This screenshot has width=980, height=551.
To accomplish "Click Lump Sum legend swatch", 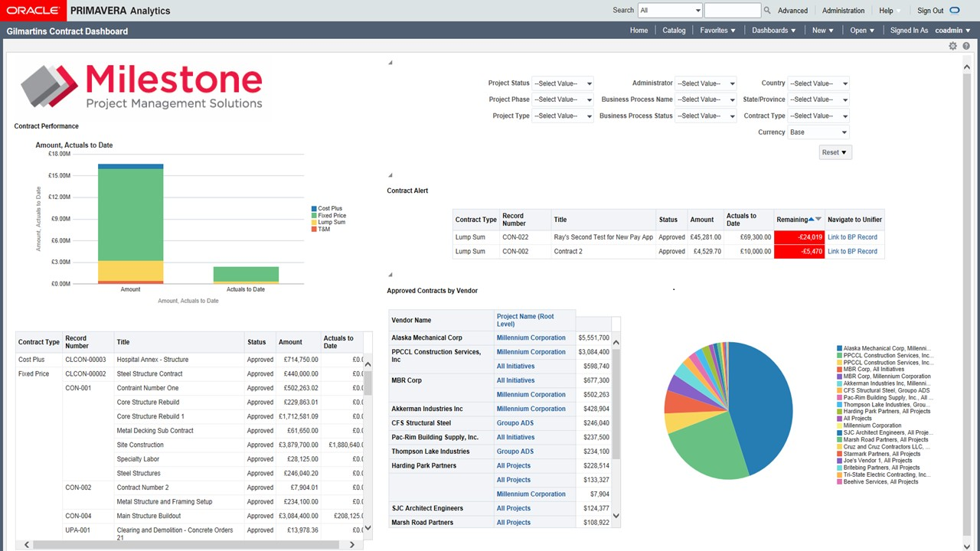I will point(314,223).
